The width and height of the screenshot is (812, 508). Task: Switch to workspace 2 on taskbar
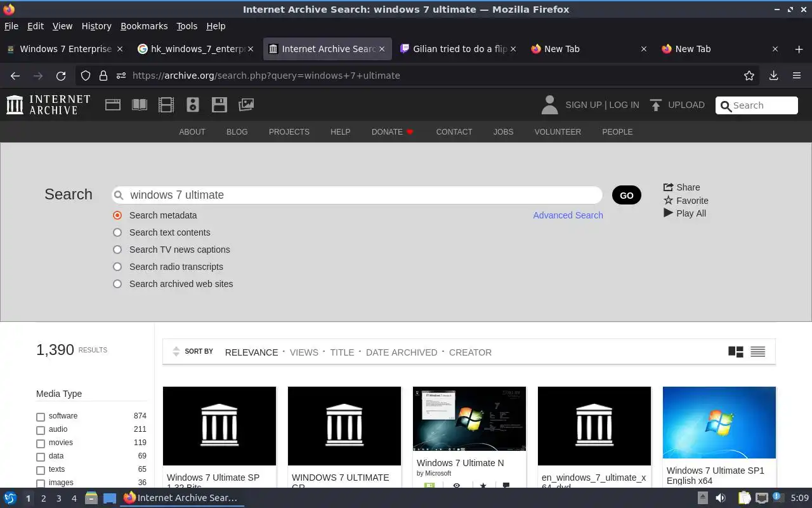click(x=43, y=498)
